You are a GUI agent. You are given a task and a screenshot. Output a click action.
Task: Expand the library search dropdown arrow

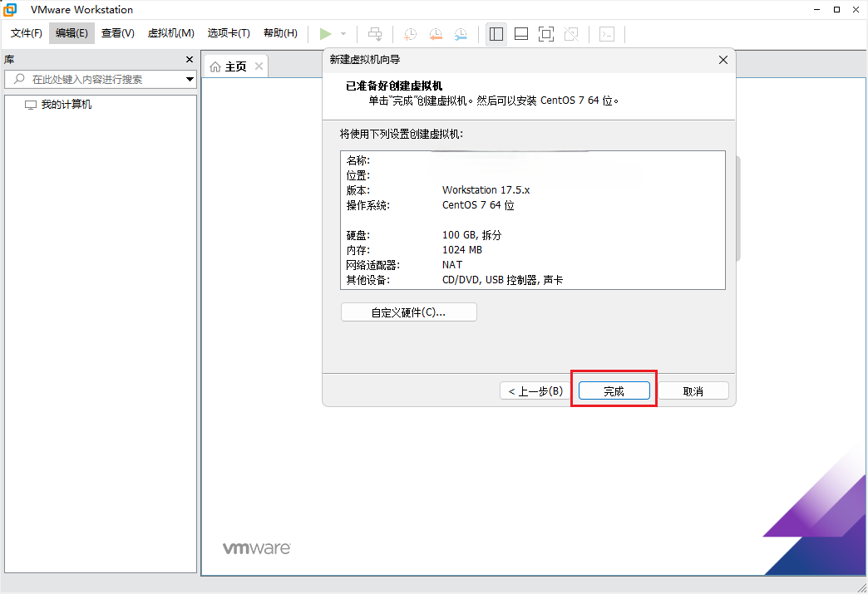pyautogui.click(x=190, y=79)
